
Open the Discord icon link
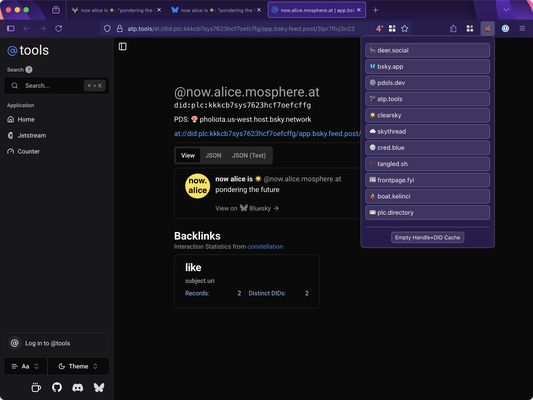point(78,387)
